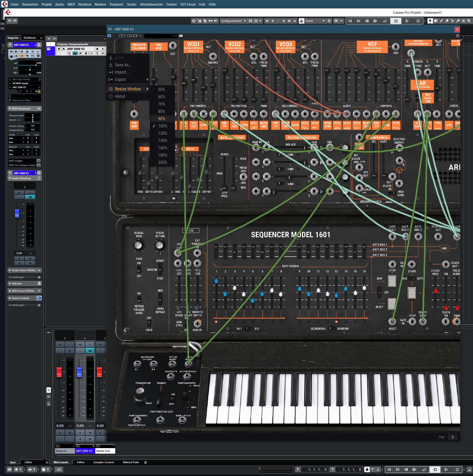Open the Transport menu in menu bar
Viewport: 473px width, 476px height.
point(116,4)
